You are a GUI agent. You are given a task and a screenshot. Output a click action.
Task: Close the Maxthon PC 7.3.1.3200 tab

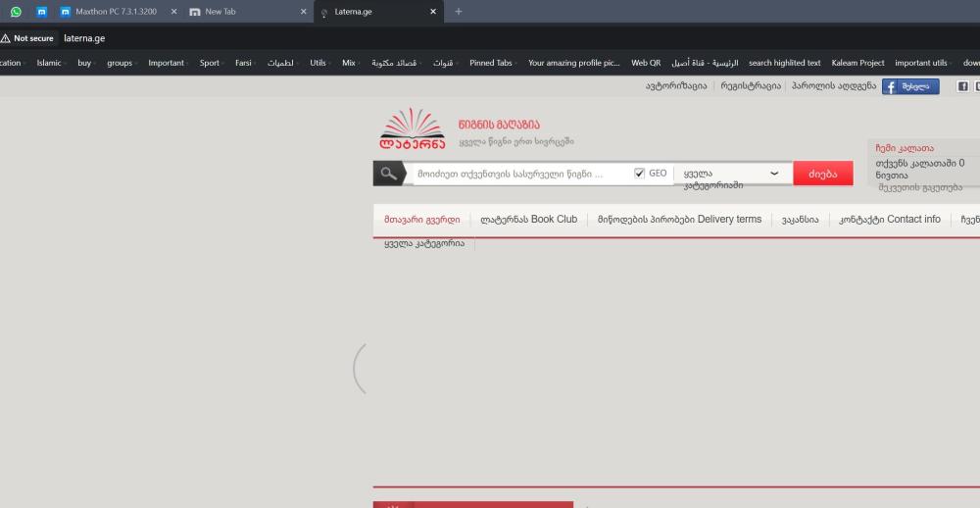click(173, 11)
